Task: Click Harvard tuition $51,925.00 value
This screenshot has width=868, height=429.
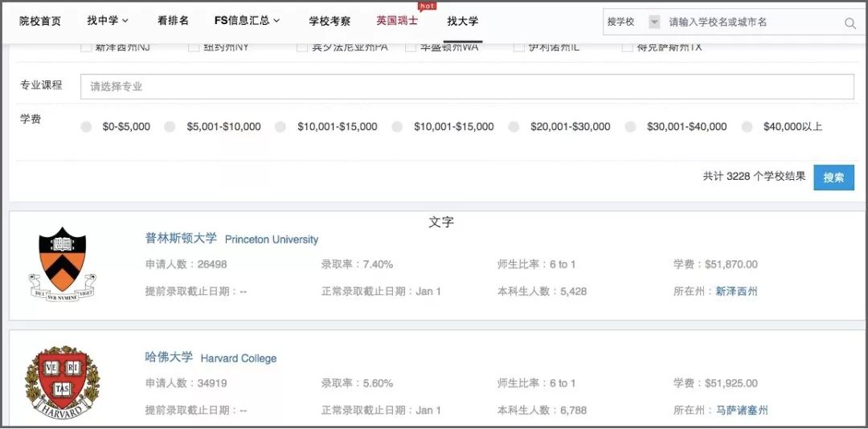Action: (x=731, y=383)
